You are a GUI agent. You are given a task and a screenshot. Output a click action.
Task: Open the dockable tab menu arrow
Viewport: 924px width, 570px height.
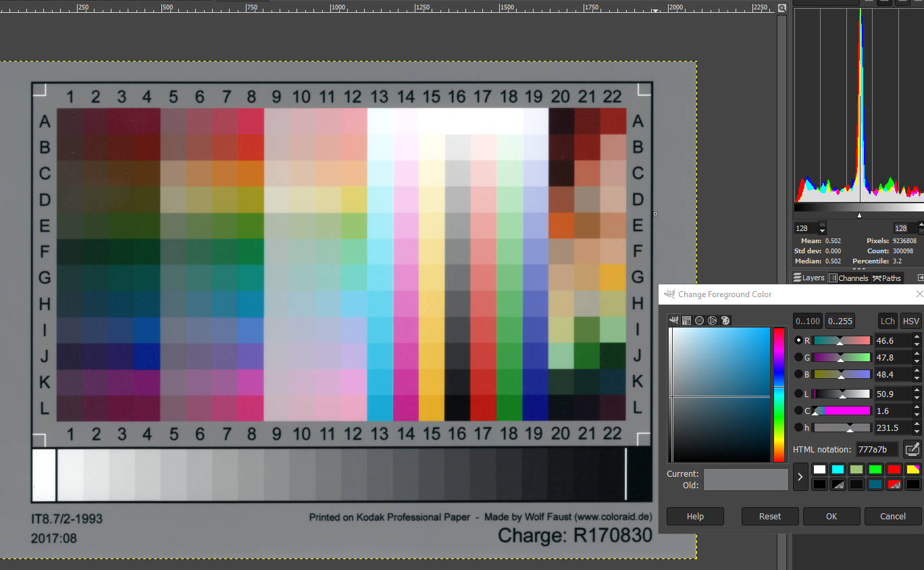[x=919, y=277]
